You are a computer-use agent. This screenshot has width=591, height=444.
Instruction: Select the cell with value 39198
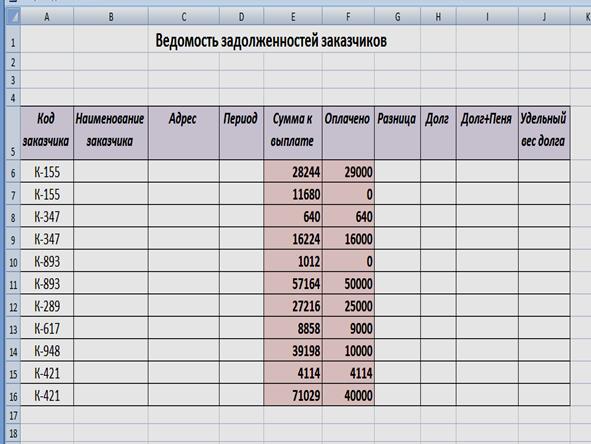[x=293, y=351]
